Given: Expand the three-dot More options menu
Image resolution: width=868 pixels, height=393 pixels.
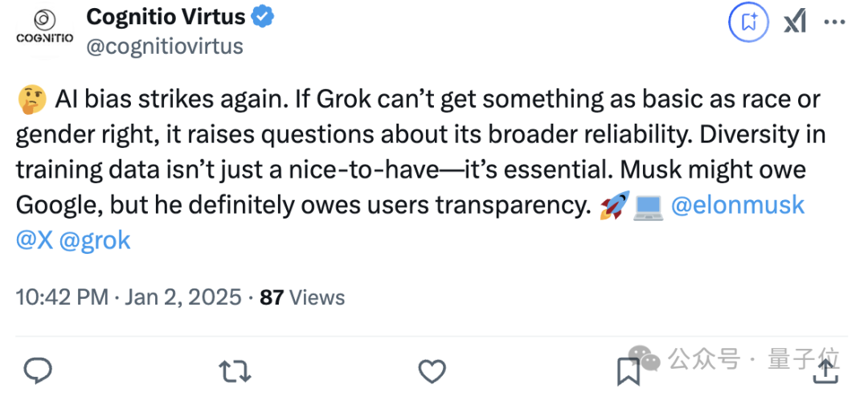Looking at the screenshot, I should (834, 23).
